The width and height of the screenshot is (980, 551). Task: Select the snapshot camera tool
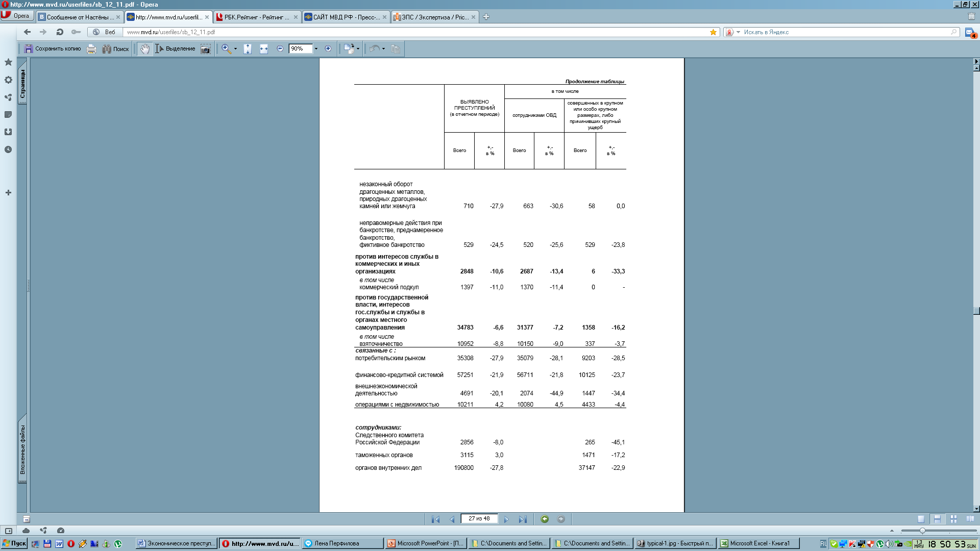click(205, 48)
